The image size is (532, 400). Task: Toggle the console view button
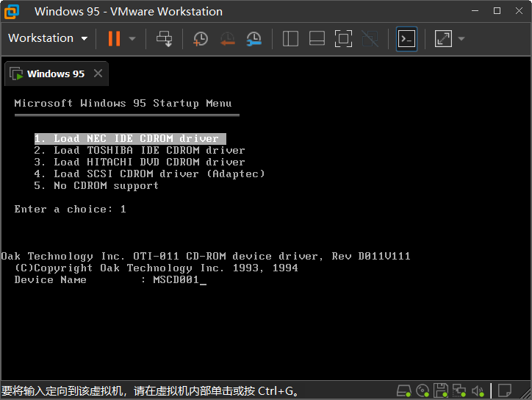(x=406, y=39)
